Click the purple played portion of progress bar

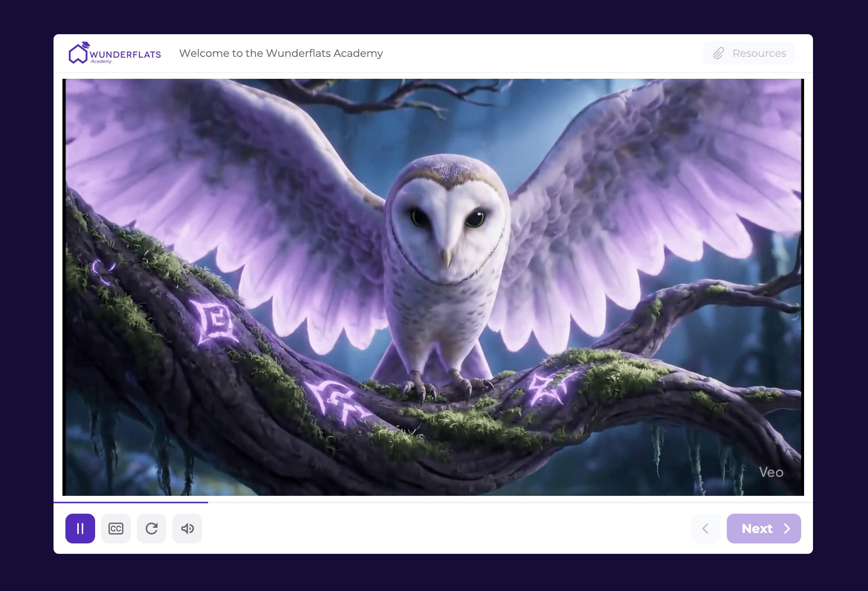(x=131, y=503)
